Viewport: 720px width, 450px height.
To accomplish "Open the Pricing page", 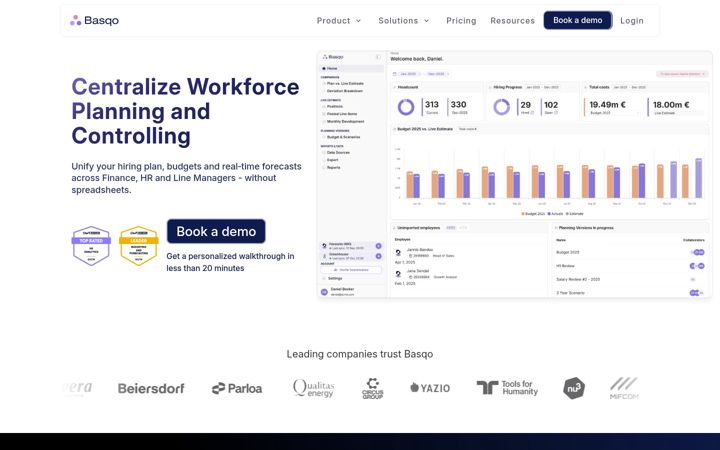I will (461, 21).
